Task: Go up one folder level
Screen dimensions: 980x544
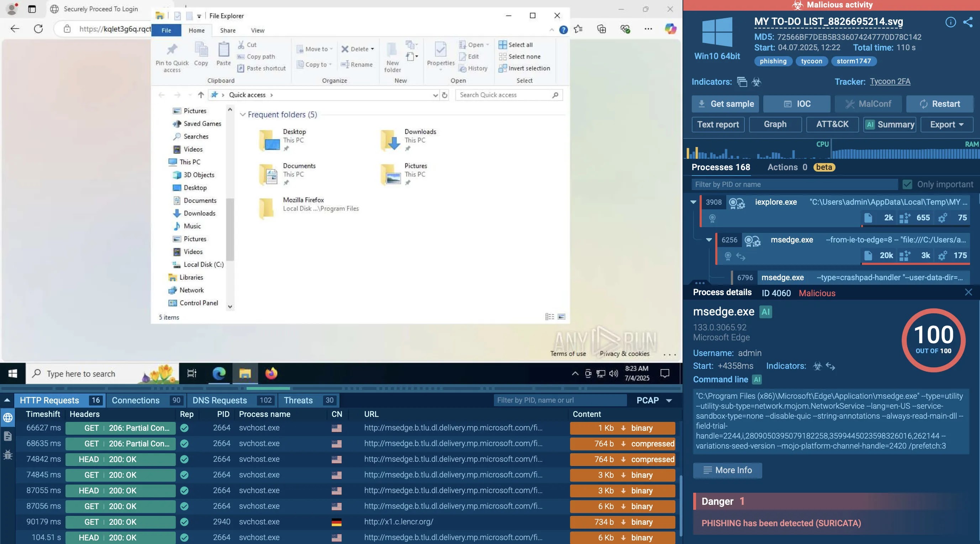Action: [x=200, y=95]
